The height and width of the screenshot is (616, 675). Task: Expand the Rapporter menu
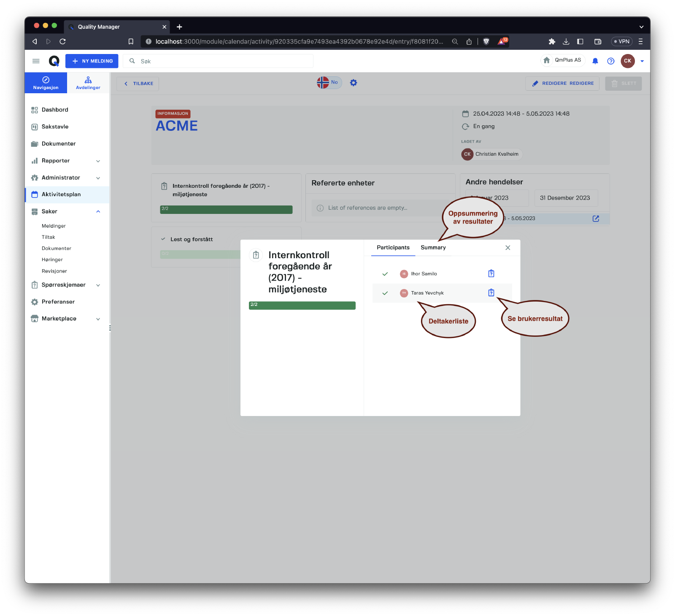(98, 161)
